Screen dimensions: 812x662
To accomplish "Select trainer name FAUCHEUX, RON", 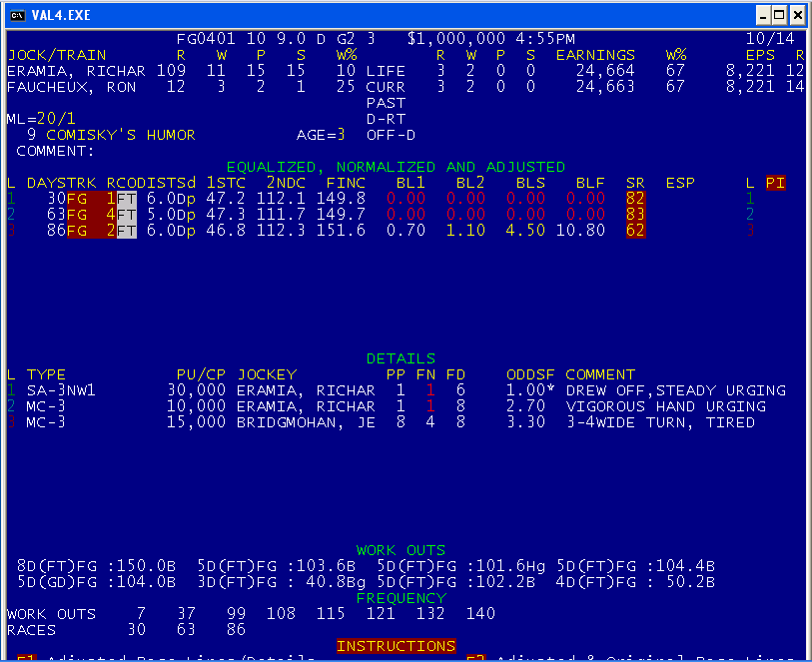I will [72, 87].
